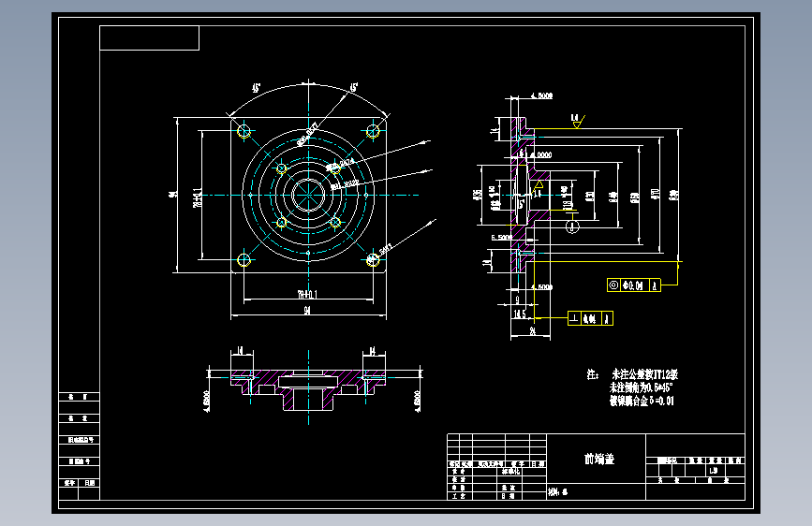Screen dimensions: 812x526
Task: Select the left 14 dimension above bottom section view
Action: coord(241,351)
